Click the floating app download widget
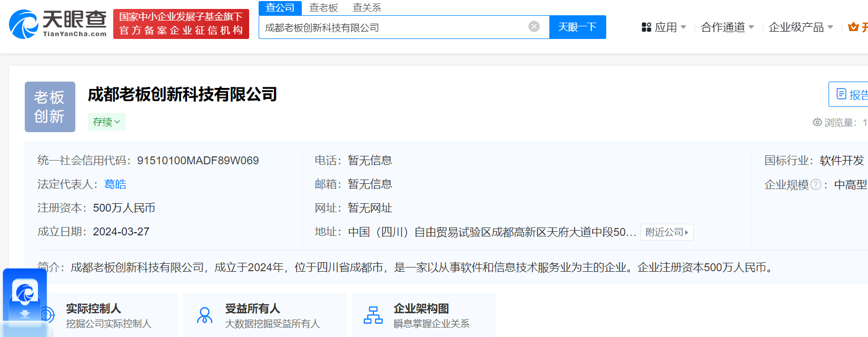The image size is (868, 337). pyautogui.click(x=25, y=298)
